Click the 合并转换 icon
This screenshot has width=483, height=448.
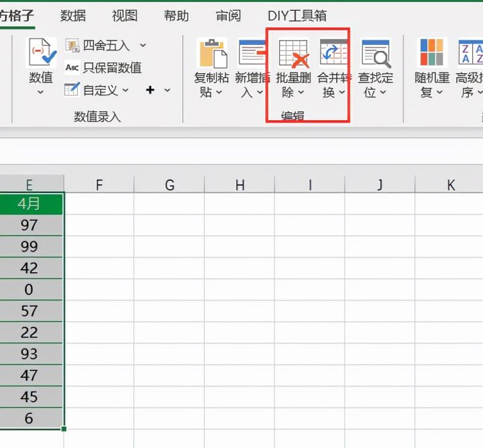tap(333, 52)
